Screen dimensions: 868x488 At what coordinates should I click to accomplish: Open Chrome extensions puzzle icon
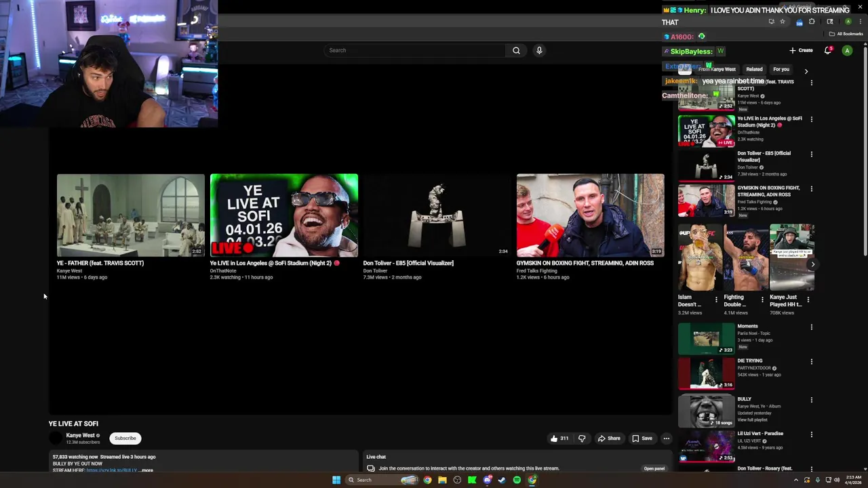[812, 22]
